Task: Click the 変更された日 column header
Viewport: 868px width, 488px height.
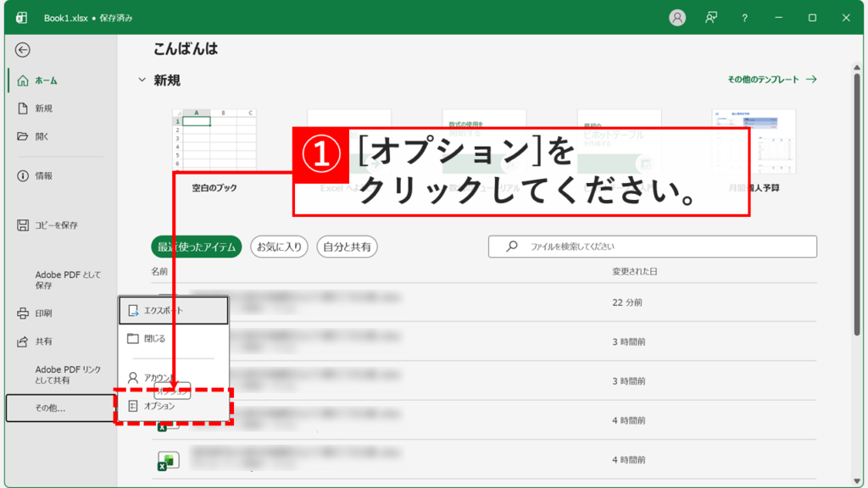Action: [x=634, y=272]
